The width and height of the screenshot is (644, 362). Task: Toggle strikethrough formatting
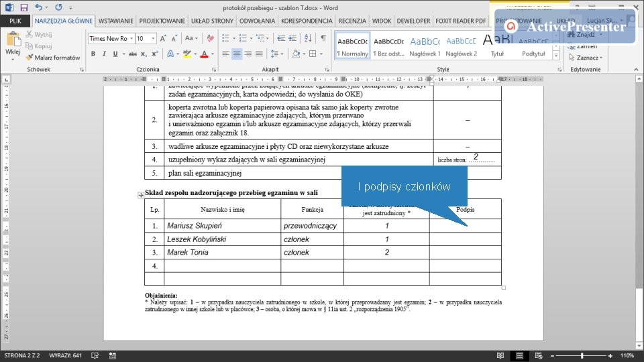[x=132, y=54]
